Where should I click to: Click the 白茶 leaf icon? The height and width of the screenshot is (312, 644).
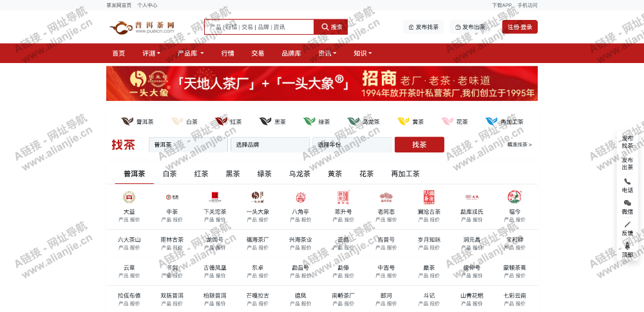coord(177,122)
